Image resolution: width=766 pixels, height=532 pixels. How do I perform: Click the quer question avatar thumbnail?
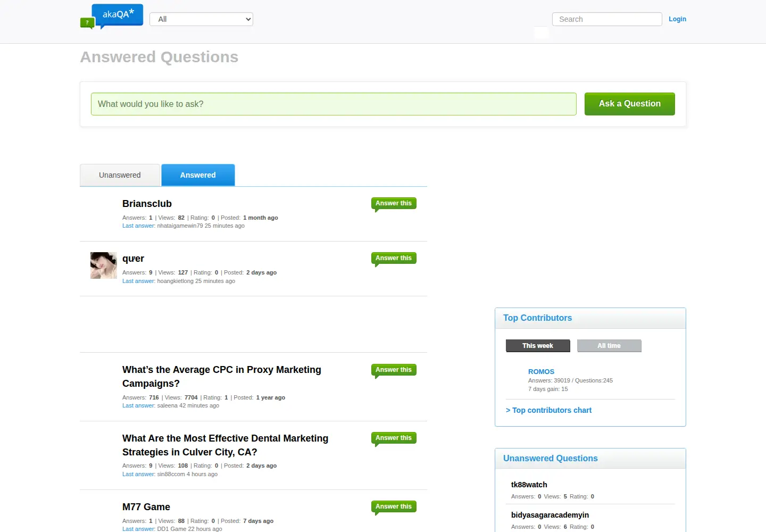click(104, 265)
